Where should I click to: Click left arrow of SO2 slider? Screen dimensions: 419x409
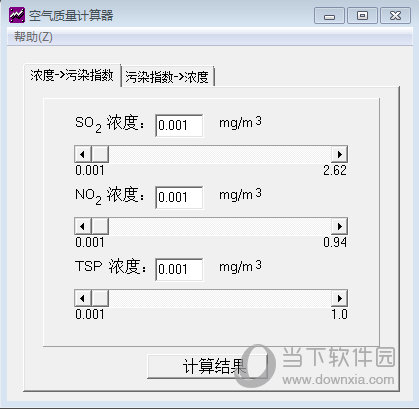pos(82,154)
